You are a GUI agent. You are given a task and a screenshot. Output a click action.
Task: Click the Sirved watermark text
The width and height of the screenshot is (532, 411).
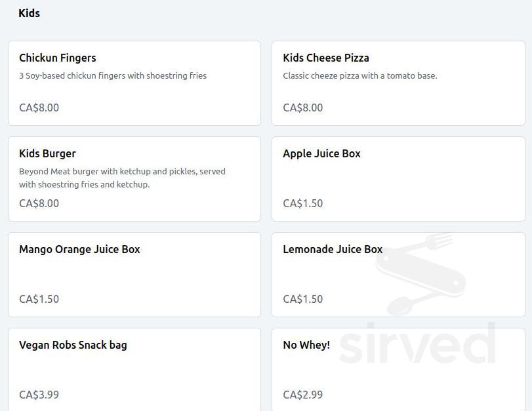tap(416, 343)
